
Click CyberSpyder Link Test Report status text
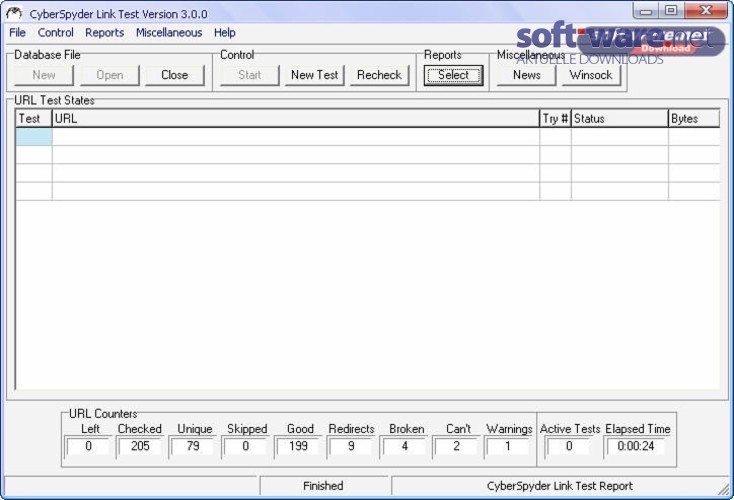[560, 486]
